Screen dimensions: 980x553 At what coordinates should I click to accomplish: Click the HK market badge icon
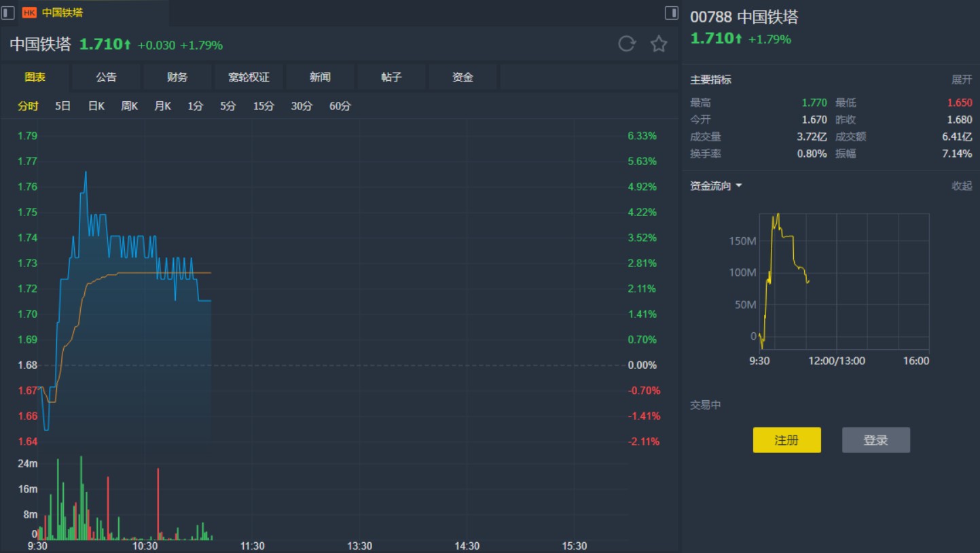[29, 12]
